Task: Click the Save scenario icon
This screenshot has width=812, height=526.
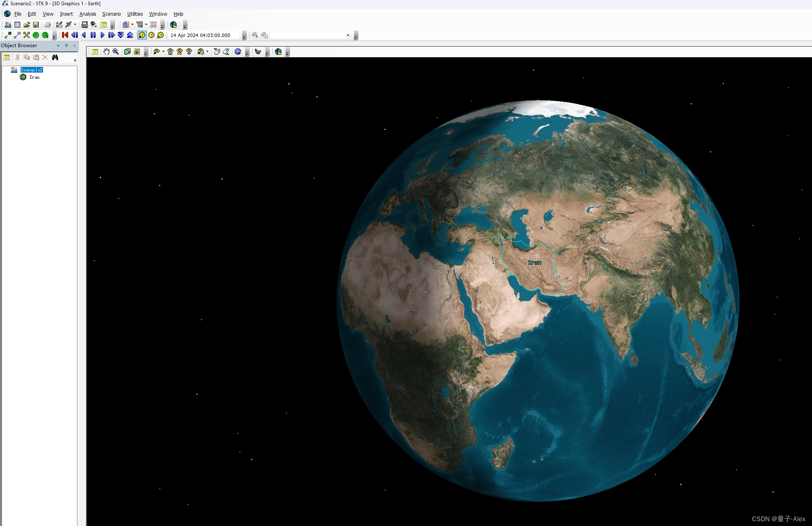Action: tap(36, 25)
